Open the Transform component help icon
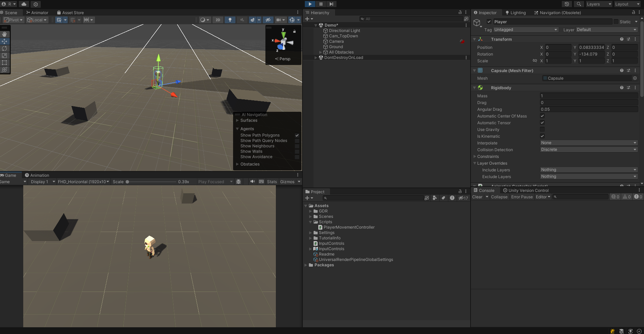 click(x=622, y=39)
